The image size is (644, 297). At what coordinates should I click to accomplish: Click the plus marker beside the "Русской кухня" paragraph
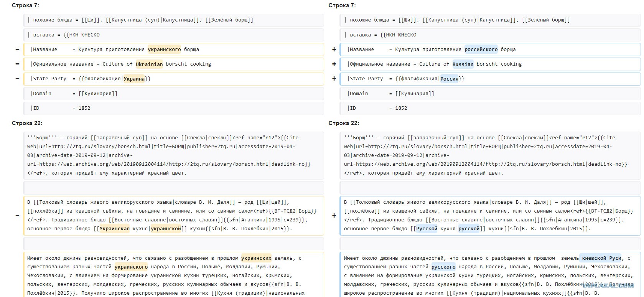click(334, 216)
